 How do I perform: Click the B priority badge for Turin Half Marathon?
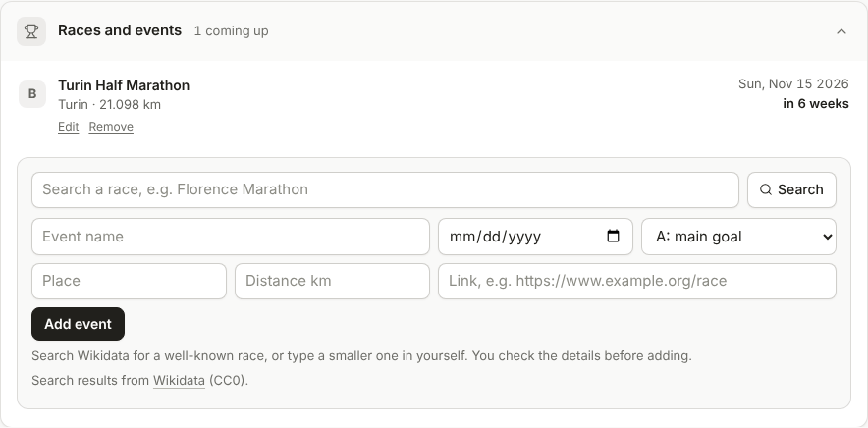click(x=32, y=94)
